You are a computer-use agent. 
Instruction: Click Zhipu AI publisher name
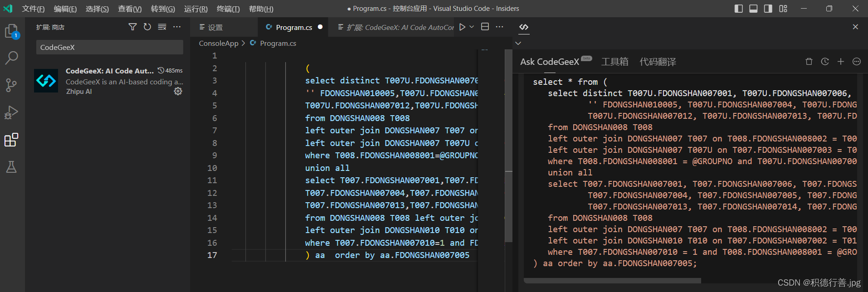[x=79, y=92]
